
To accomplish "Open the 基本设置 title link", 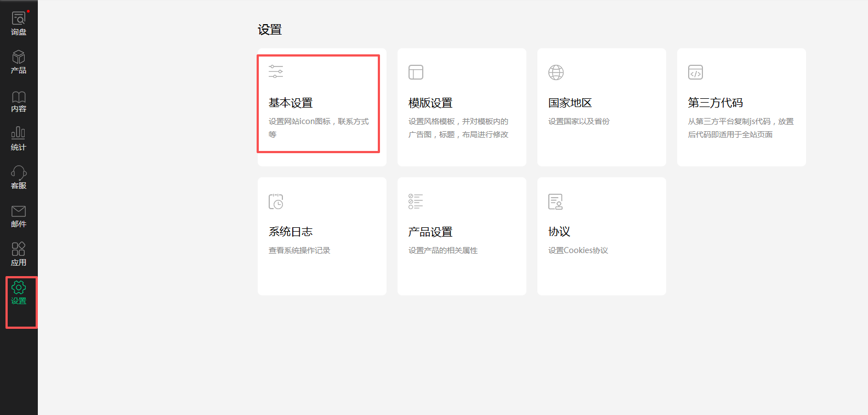I will pyautogui.click(x=291, y=103).
